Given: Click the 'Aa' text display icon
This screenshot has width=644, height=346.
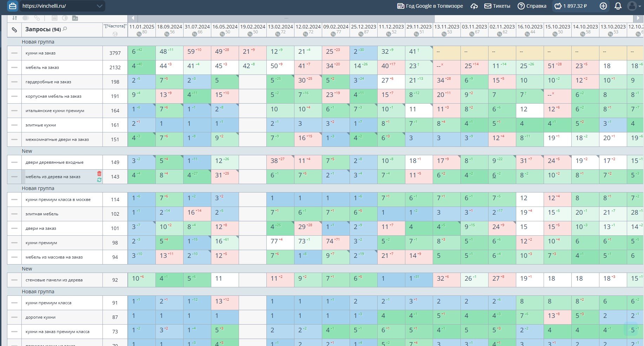Looking at the screenshot, I should pos(75,18).
